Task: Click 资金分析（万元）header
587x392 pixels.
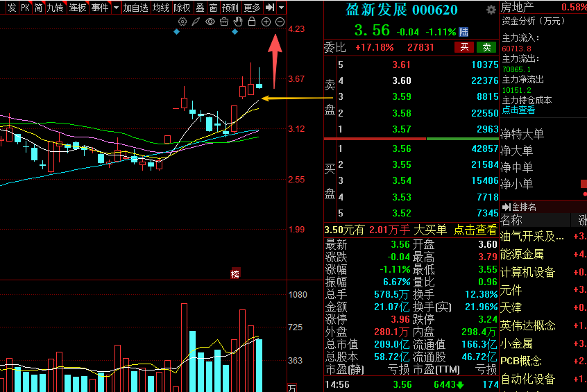Action: pyautogui.click(x=533, y=21)
